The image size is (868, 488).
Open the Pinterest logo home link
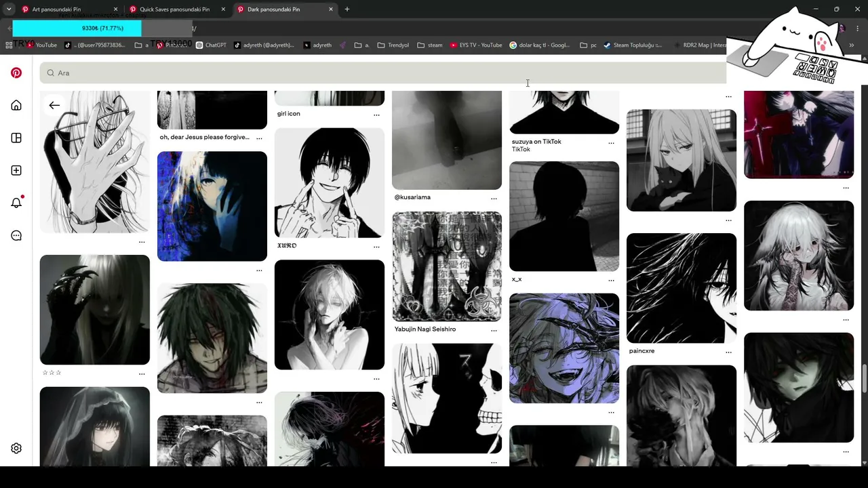coord(16,73)
